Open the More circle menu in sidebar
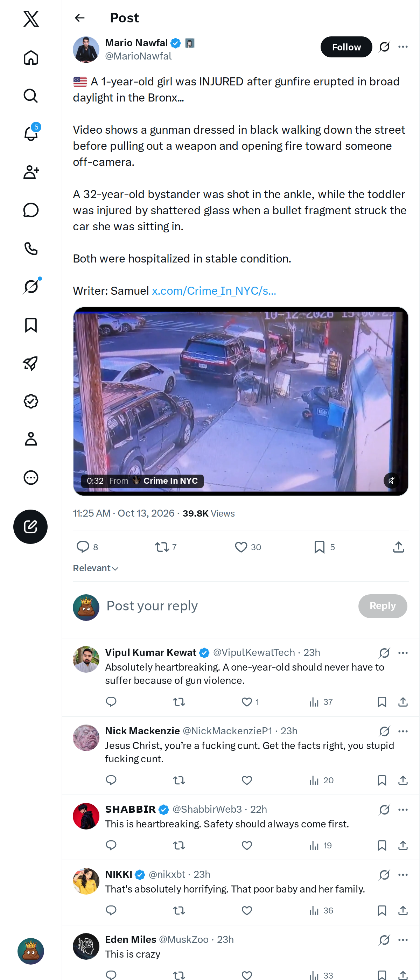The width and height of the screenshot is (420, 980). pyautogui.click(x=31, y=477)
